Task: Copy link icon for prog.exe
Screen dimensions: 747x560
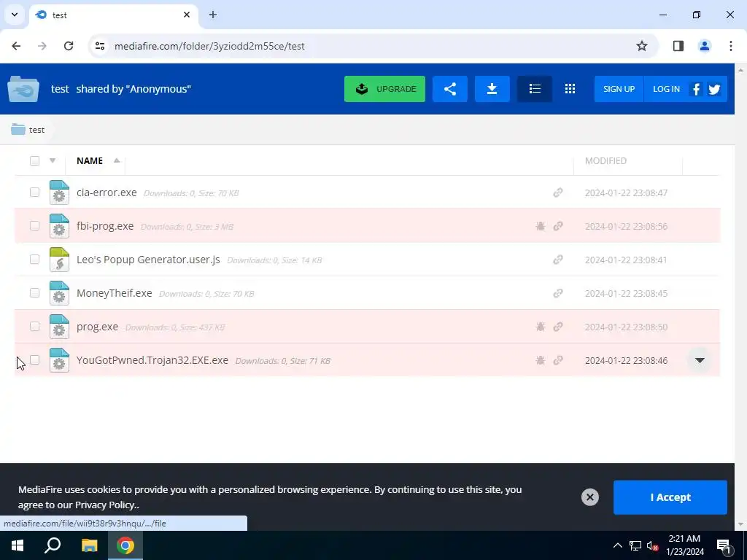Action: pyautogui.click(x=558, y=327)
